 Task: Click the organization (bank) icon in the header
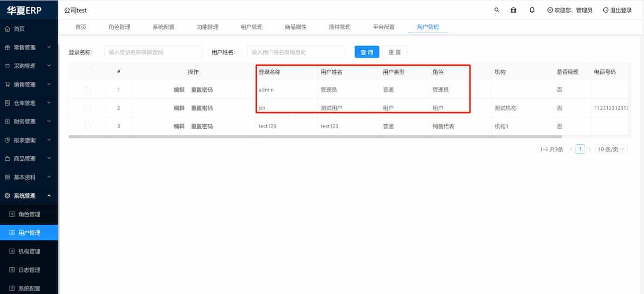[513, 10]
